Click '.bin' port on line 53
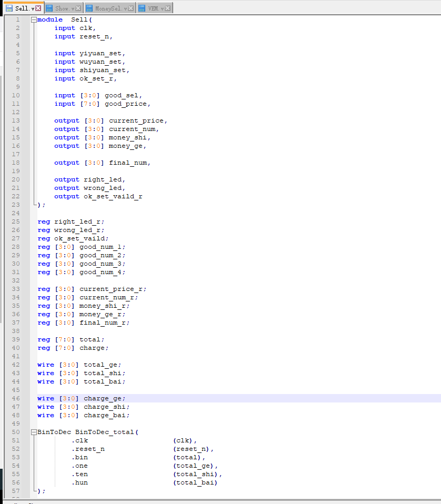 point(79,457)
